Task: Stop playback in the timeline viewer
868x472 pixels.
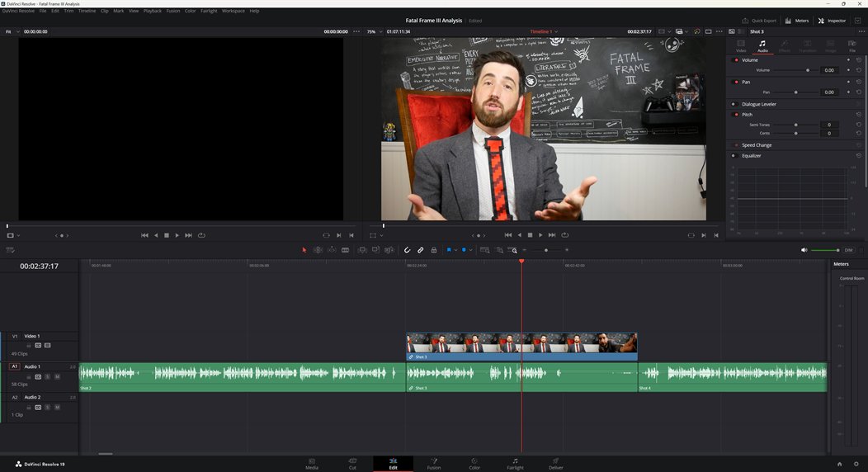Action: [x=530, y=235]
